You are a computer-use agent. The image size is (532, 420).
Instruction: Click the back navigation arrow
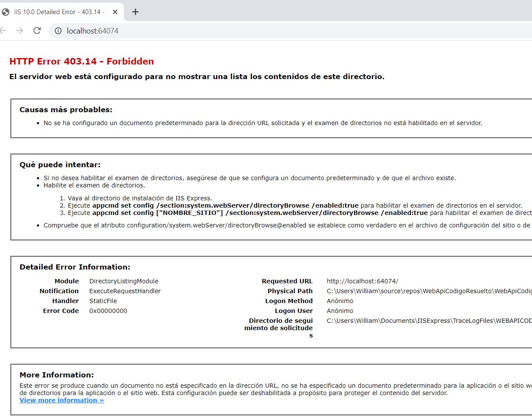pyautogui.click(x=3, y=31)
